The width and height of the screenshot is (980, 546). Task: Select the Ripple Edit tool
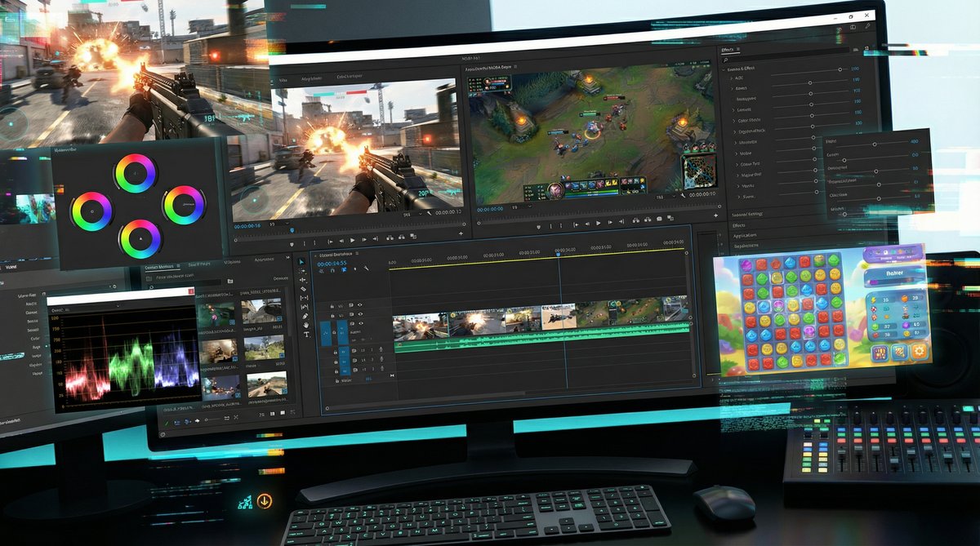coord(302,280)
